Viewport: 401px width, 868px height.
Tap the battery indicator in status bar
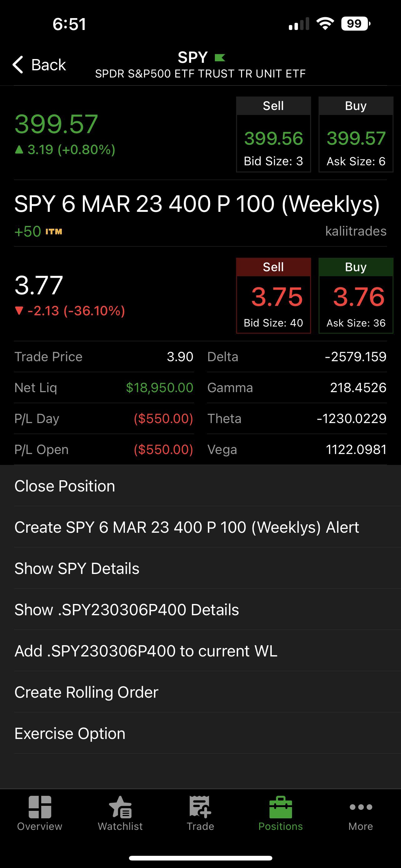click(x=355, y=24)
